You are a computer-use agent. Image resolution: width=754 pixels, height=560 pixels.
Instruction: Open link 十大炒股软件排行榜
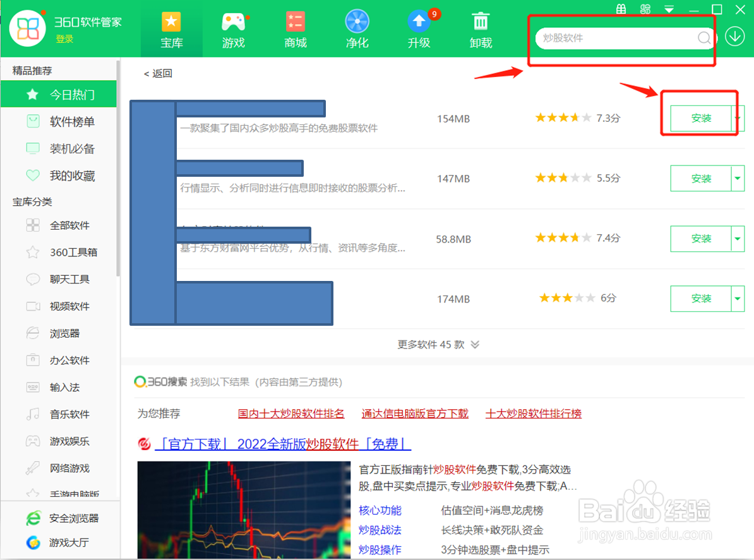[x=533, y=414]
